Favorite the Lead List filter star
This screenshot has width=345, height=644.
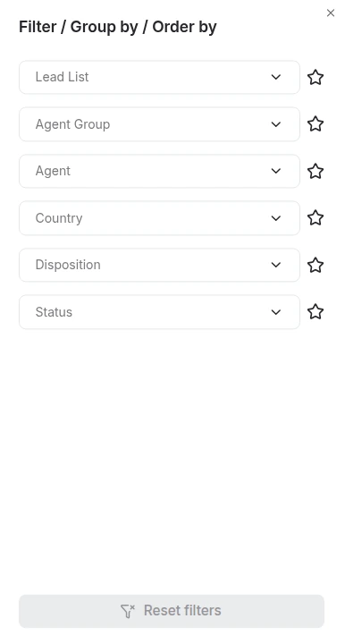pos(316,77)
